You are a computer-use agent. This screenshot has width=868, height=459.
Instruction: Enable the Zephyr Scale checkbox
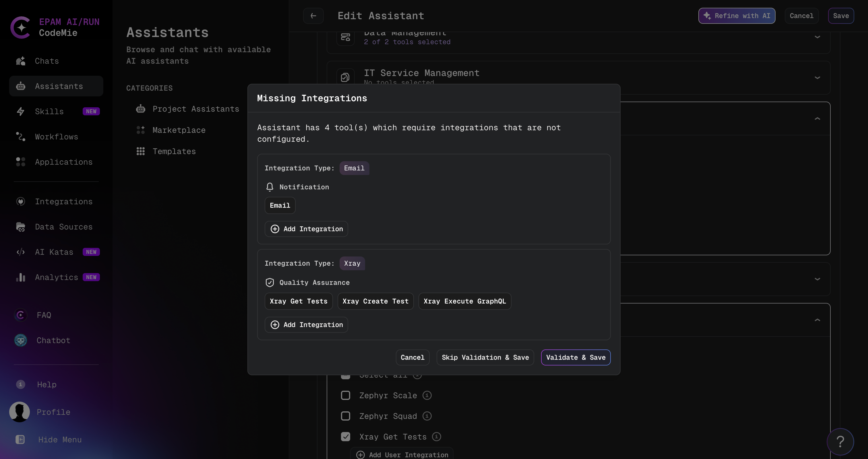345,395
